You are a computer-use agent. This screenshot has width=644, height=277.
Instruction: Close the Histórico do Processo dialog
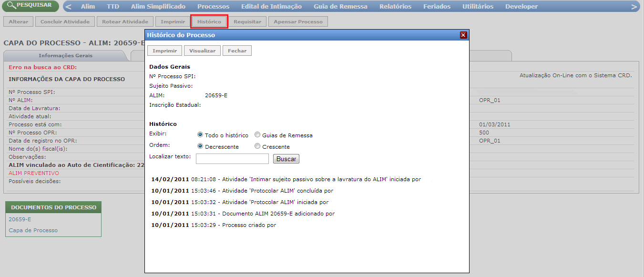point(463,35)
